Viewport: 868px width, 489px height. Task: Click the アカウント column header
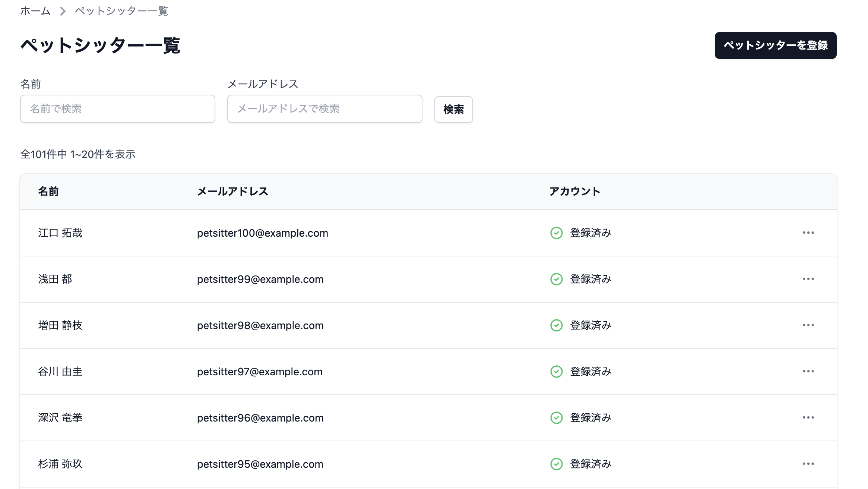pyautogui.click(x=574, y=192)
